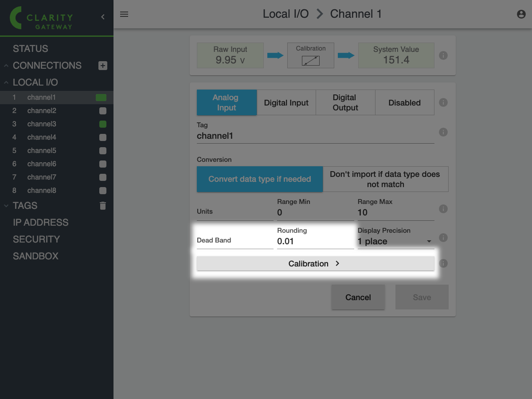Go to the Security page
The height and width of the screenshot is (399, 532).
(x=36, y=239)
